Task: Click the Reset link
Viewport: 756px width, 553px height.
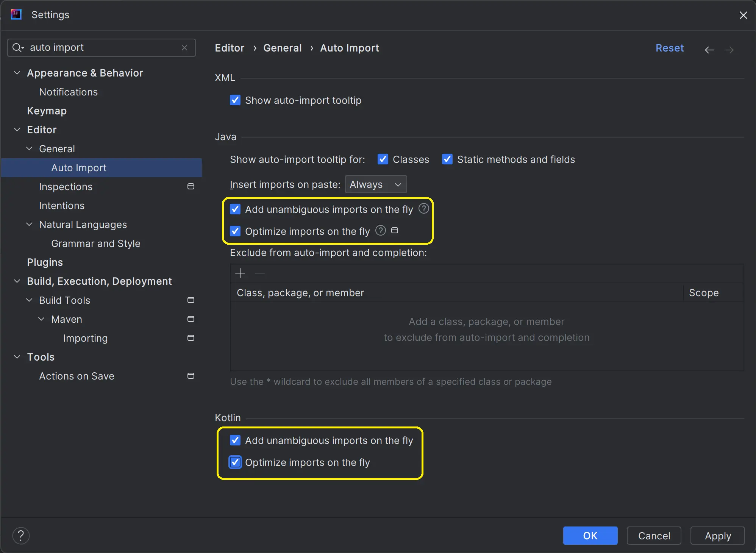Action: pyautogui.click(x=670, y=48)
